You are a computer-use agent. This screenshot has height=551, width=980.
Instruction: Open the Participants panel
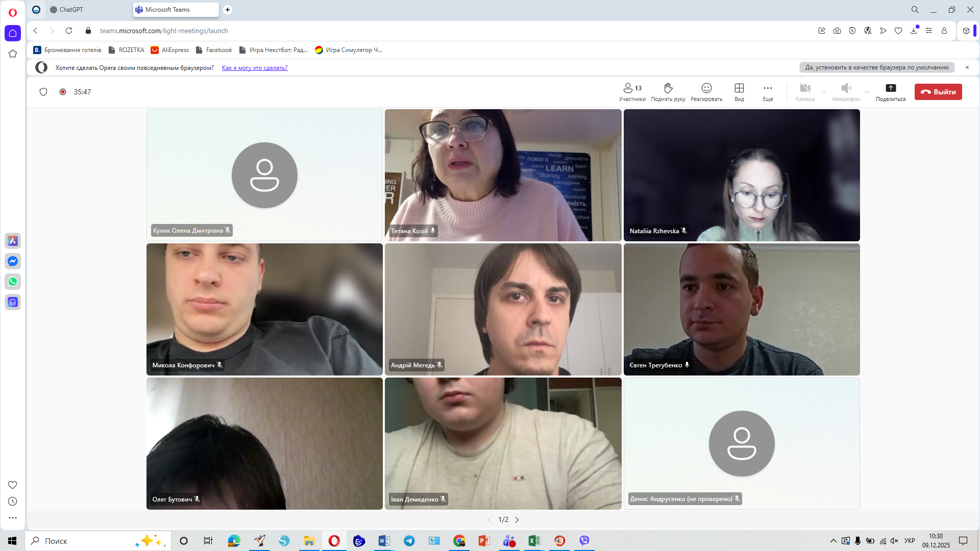tap(632, 92)
